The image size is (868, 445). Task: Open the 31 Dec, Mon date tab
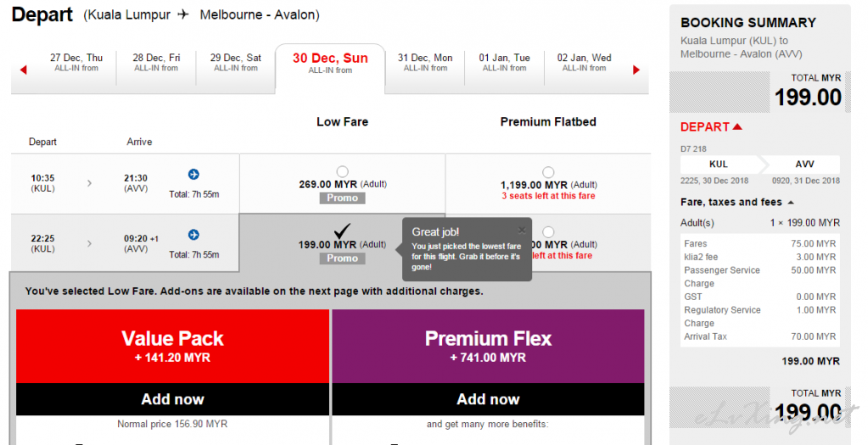(x=425, y=62)
